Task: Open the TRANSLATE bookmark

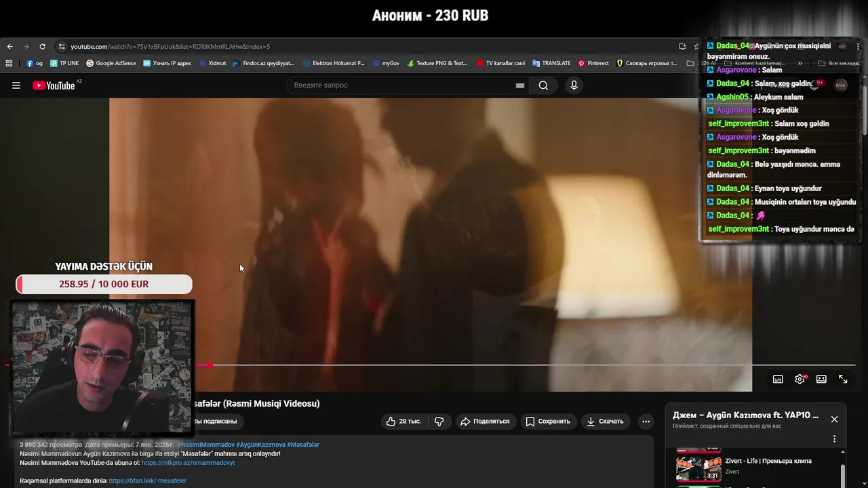Action: coord(551,63)
